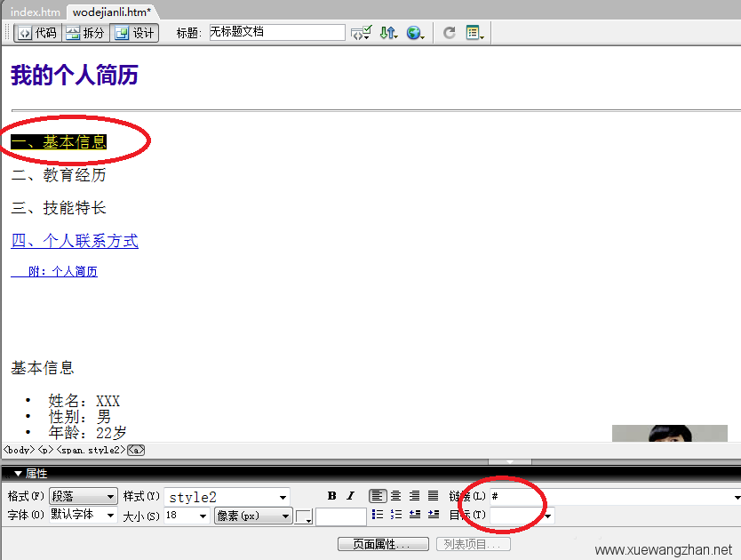Click the 页面属性 page properties button

pyautogui.click(x=383, y=544)
